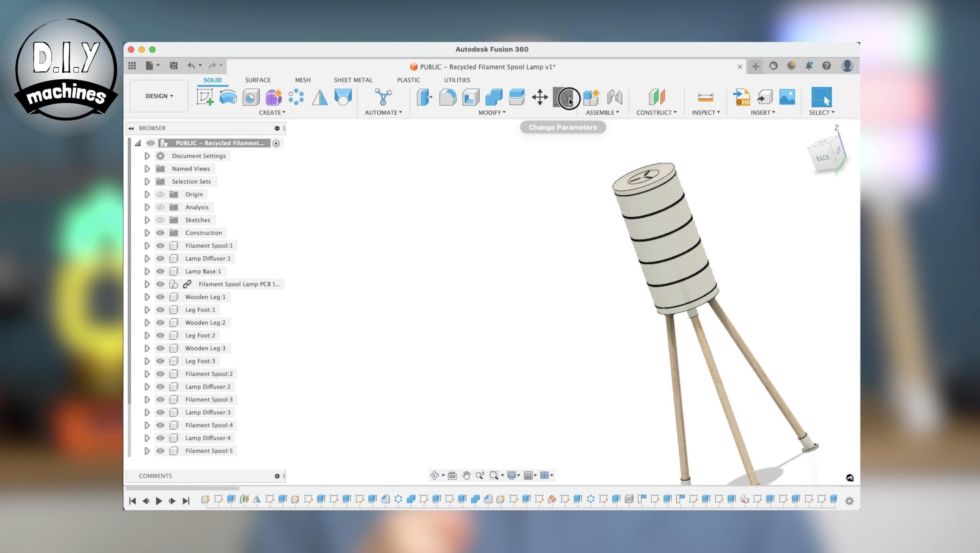Toggle visibility of Lamp Diffuser:1
Viewport: 980px width, 553px height.
pyautogui.click(x=160, y=258)
